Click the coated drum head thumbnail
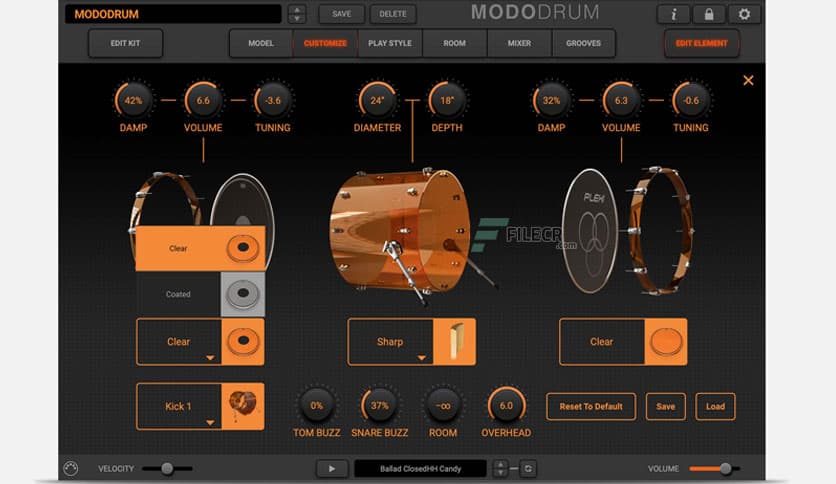Screen dimensions: 836x484 click(243, 294)
